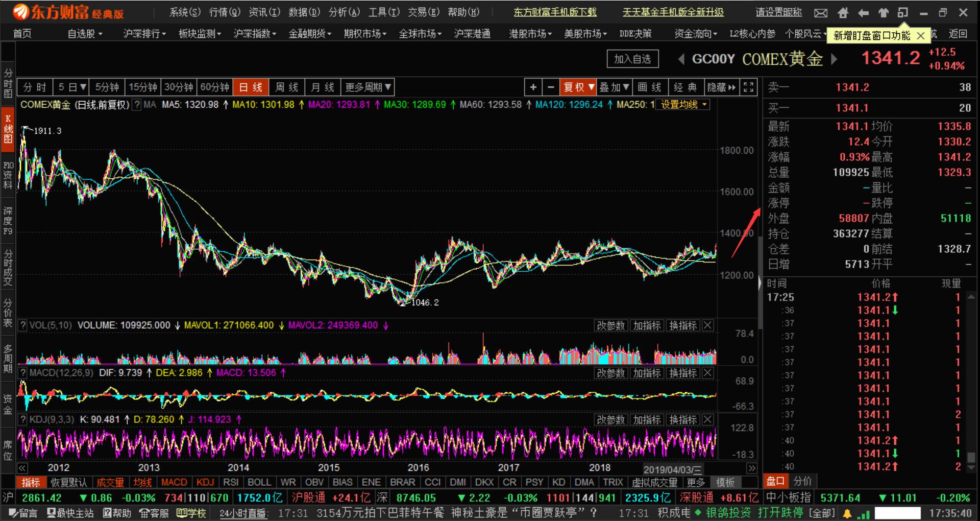Toggle the 成交量 volume indicator
The height and width of the screenshot is (521, 980).
pyautogui.click(x=110, y=482)
